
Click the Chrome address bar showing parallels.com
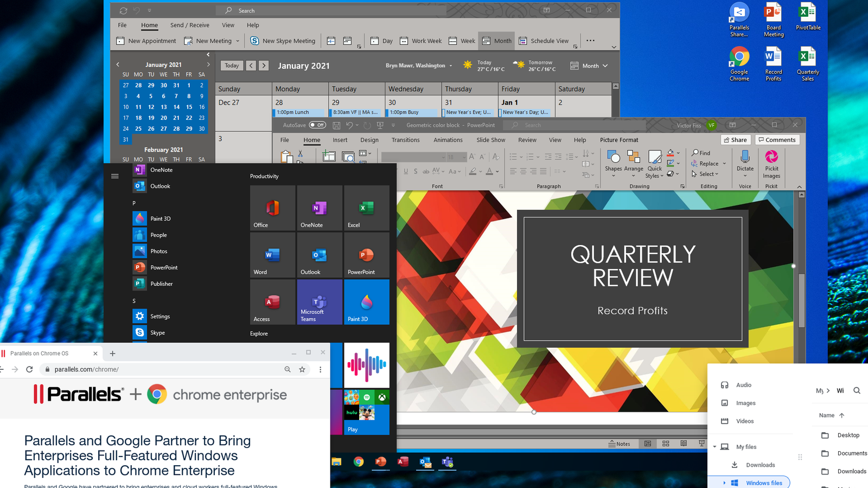[163, 369]
